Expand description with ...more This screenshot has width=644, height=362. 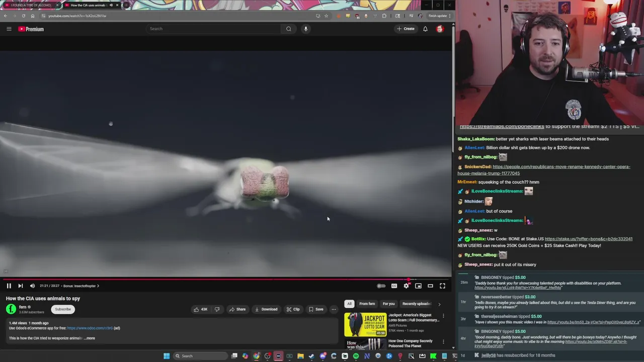click(89, 338)
